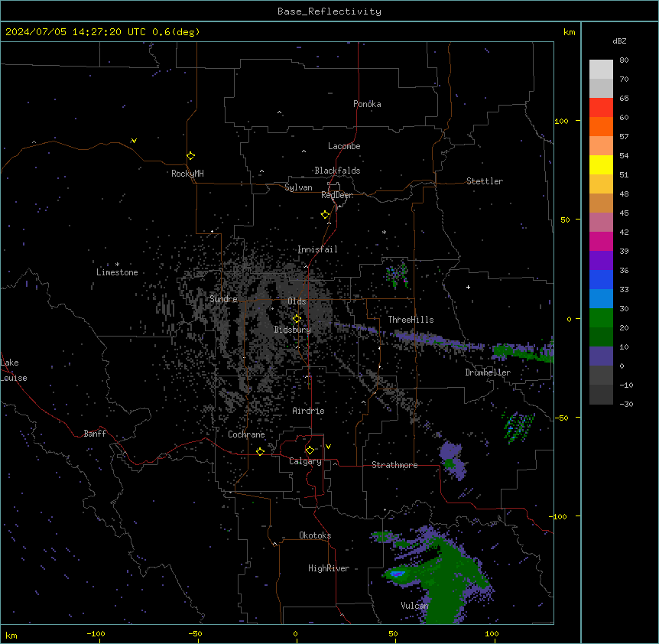The height and width of the screenshot is (644, 659).
Task: Click the white plus marker north of Drumheller
Action: pos(468,287)
